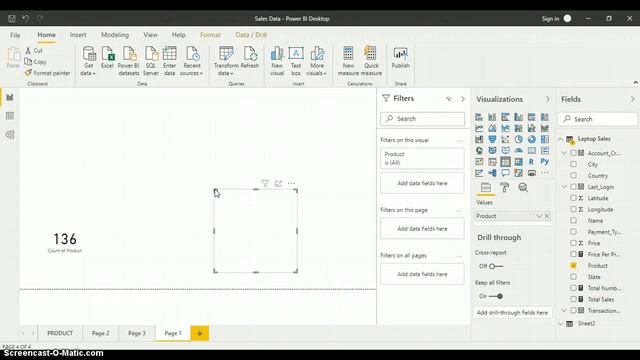Tick the Latitude field checkbox
Screen dimensions: 640x360
(x=573, y=198)
